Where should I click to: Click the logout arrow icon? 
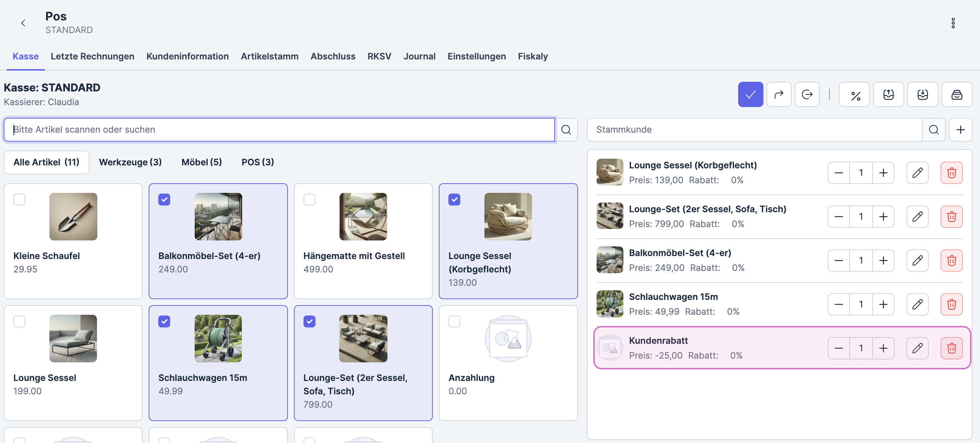click(807, 94)
